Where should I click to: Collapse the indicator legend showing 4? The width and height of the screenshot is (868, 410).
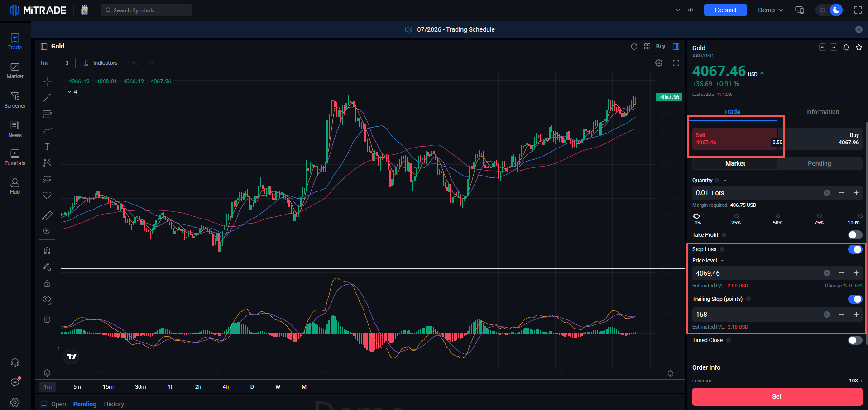coord(72,91)
